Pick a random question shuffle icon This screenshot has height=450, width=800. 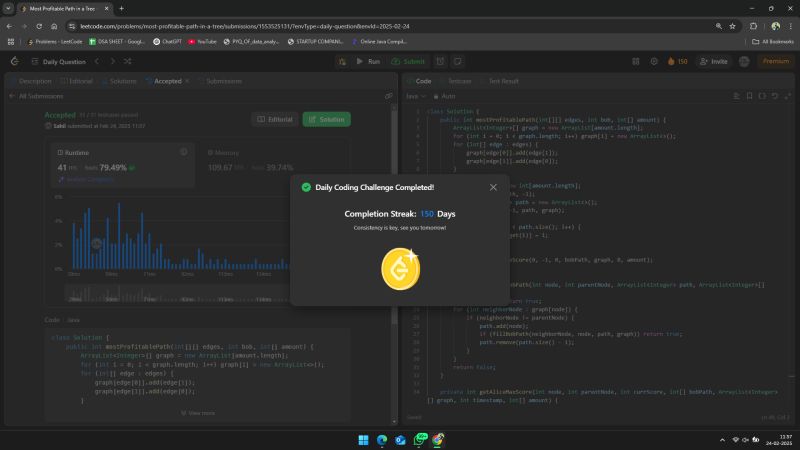[x=128, y=61]
